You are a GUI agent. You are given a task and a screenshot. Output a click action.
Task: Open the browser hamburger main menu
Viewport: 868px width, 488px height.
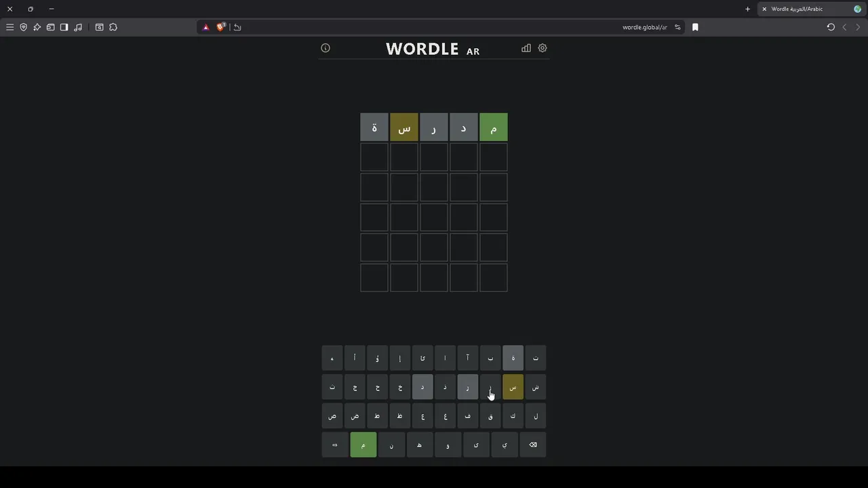tap(10, 27)
